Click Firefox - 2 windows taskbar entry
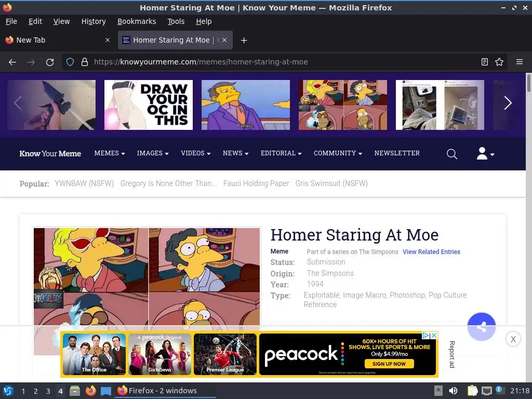 click(166, 391)
